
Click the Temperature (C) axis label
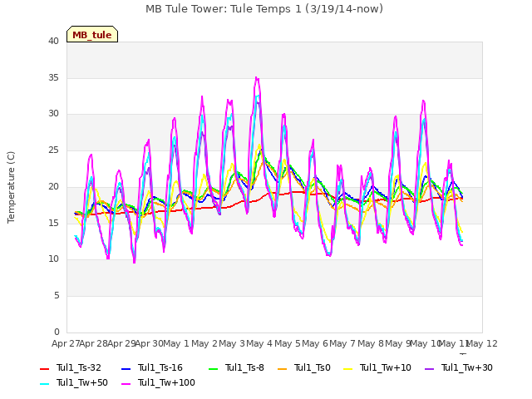(11, 187)
